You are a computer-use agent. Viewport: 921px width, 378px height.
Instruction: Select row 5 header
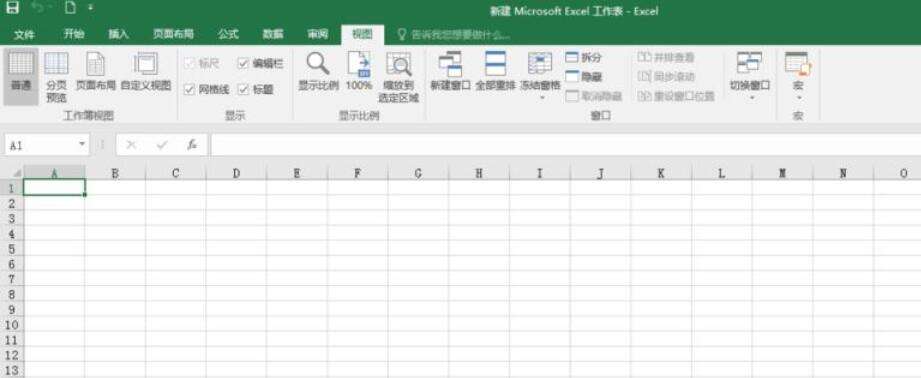12,248
